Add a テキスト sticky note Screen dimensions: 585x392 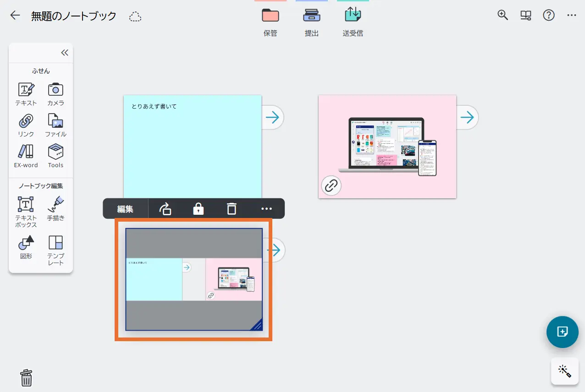pos(26,94)
